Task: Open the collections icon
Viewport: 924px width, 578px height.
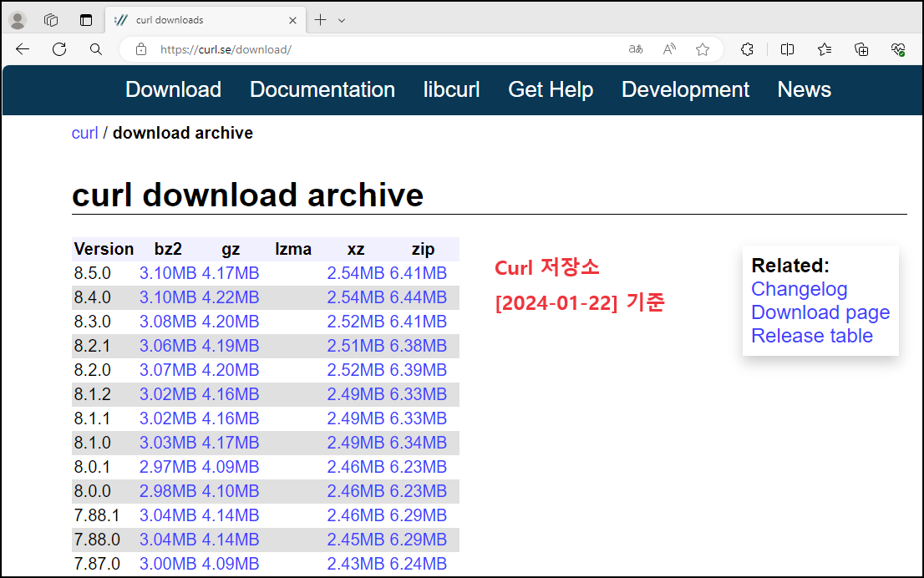Action: click(x=861, y=49)
